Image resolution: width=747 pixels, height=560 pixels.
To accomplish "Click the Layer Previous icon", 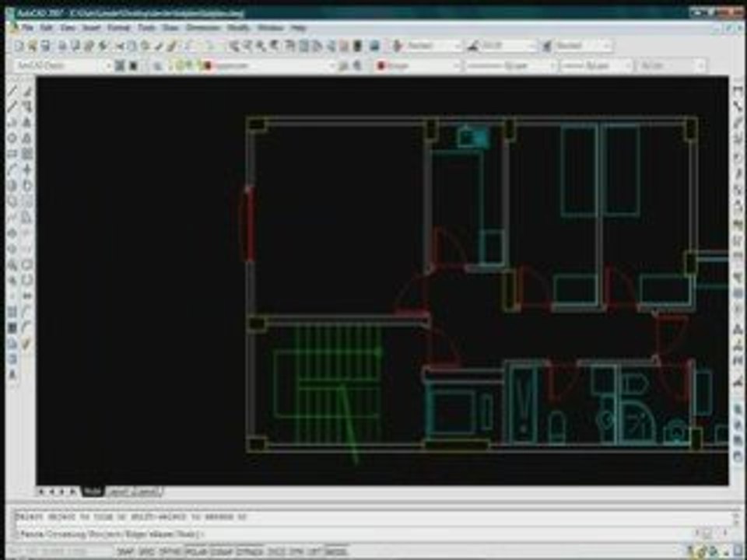I will coord(357,65).
